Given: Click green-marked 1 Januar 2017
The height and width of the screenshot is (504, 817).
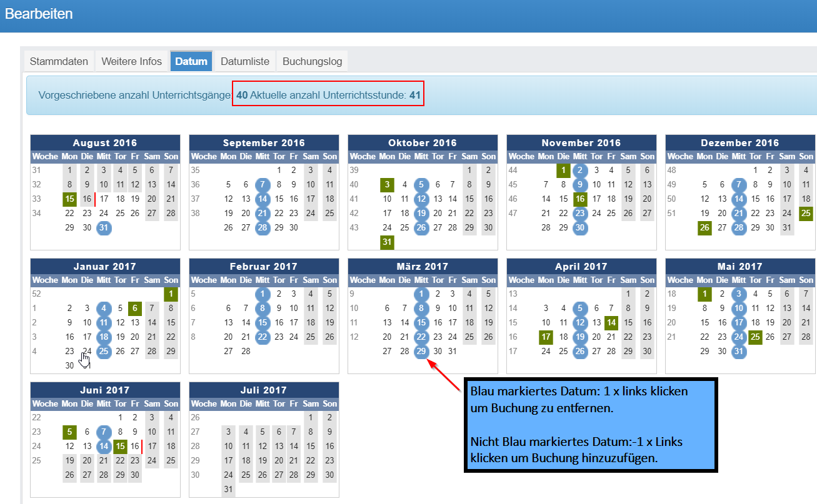Looking at the screenshot, I should point(171,294).
